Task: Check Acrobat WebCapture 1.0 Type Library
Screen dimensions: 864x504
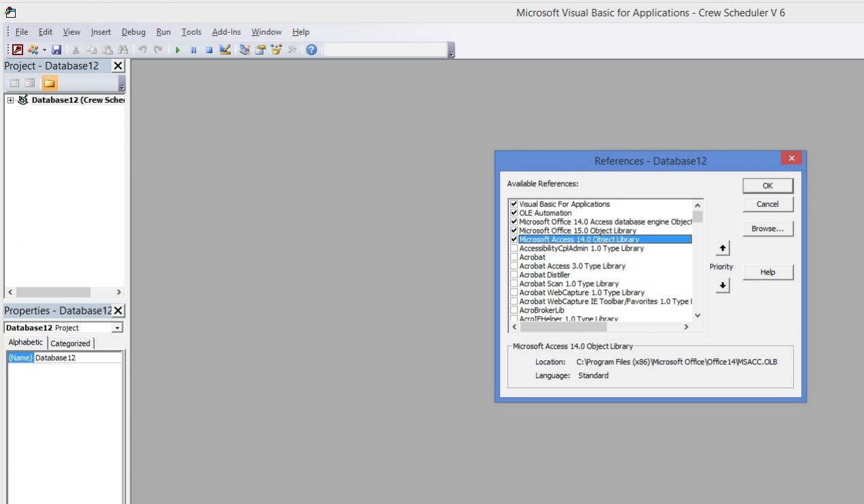Action: click(514, 292)
